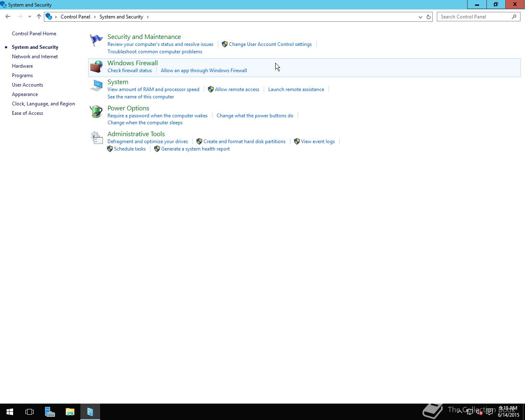Viewport: 525px width, 420px height.
Task: Go to Control Panel Home
Action: [34, 34]
